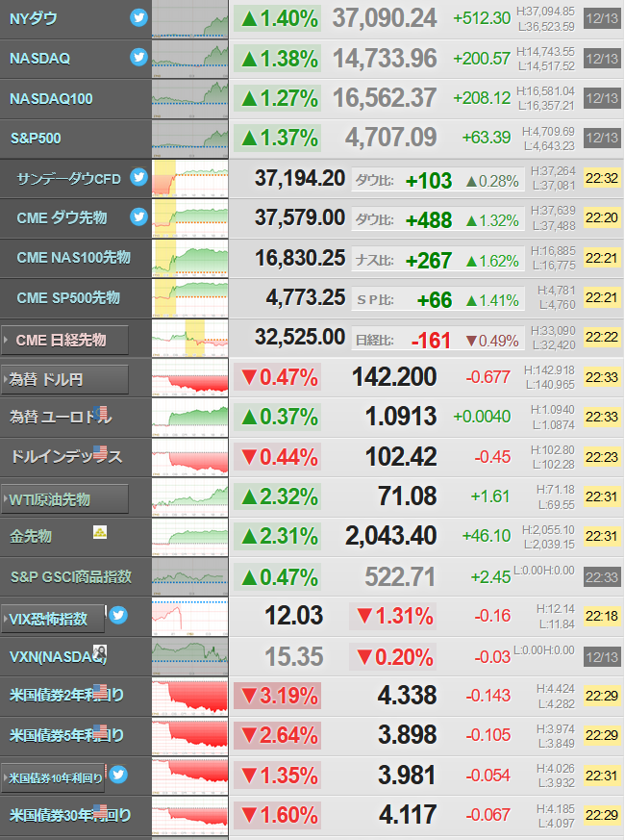Click the US flag icon on ドルインデックス
Image resolution: width=625 pixels, height=840 pixels.
[x=100, y=452]
